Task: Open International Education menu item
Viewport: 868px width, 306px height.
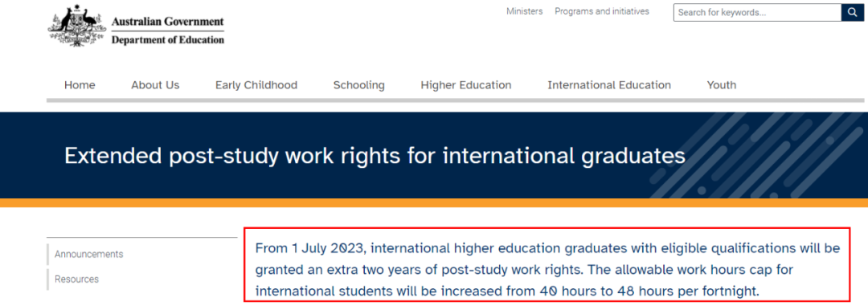Action: (x=609, y=85)
